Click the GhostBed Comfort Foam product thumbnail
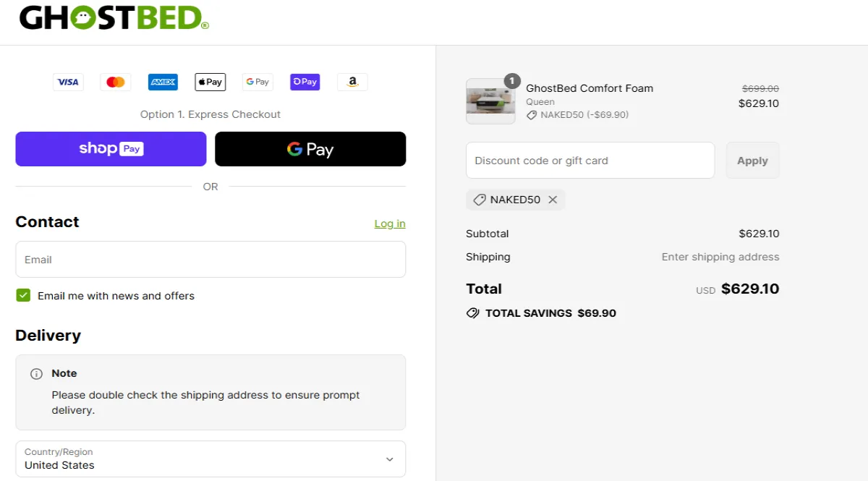Viewport: 868px width, 481px height. 490,101
